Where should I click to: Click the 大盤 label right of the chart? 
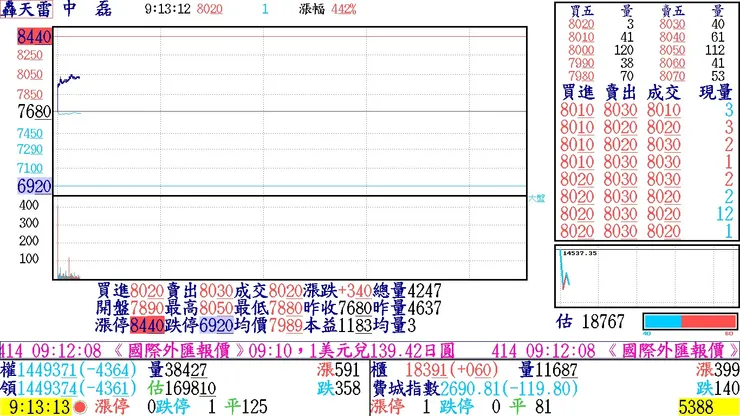[537, 198]
